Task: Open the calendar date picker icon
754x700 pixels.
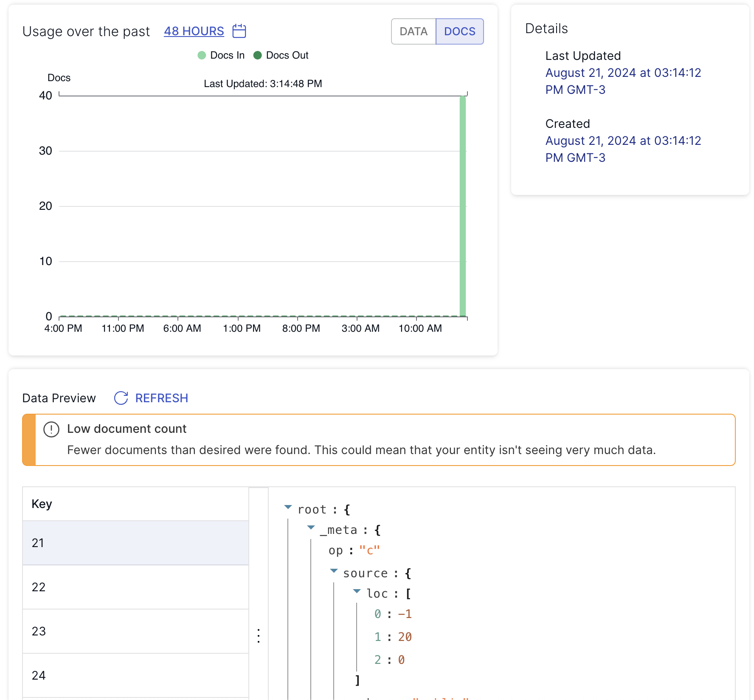Action: pyautogui.click(x=239, y=31)
